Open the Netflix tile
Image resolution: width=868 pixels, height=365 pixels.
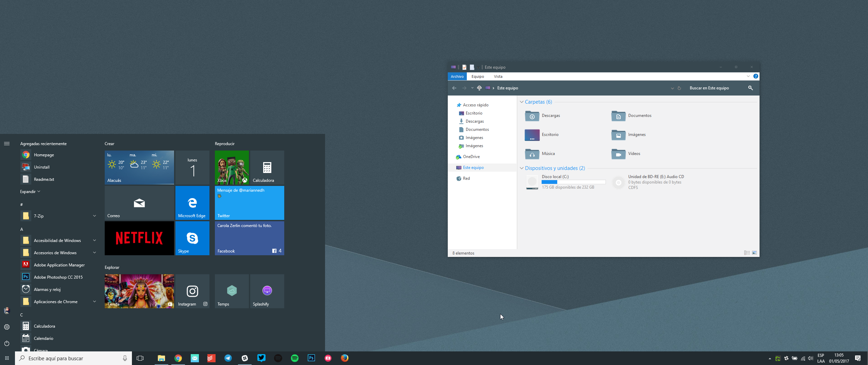(x=139, y=238)
